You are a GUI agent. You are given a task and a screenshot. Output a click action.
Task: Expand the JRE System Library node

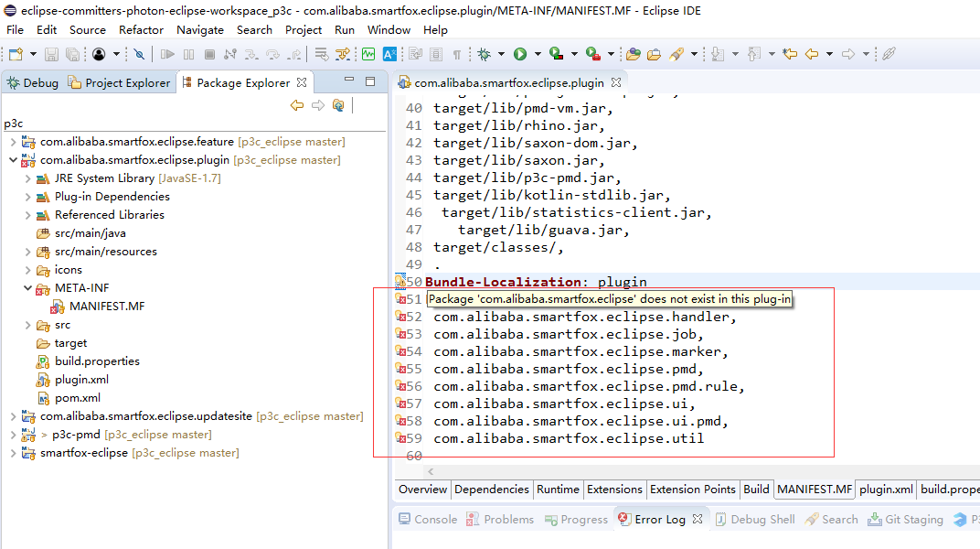point(27,178)
